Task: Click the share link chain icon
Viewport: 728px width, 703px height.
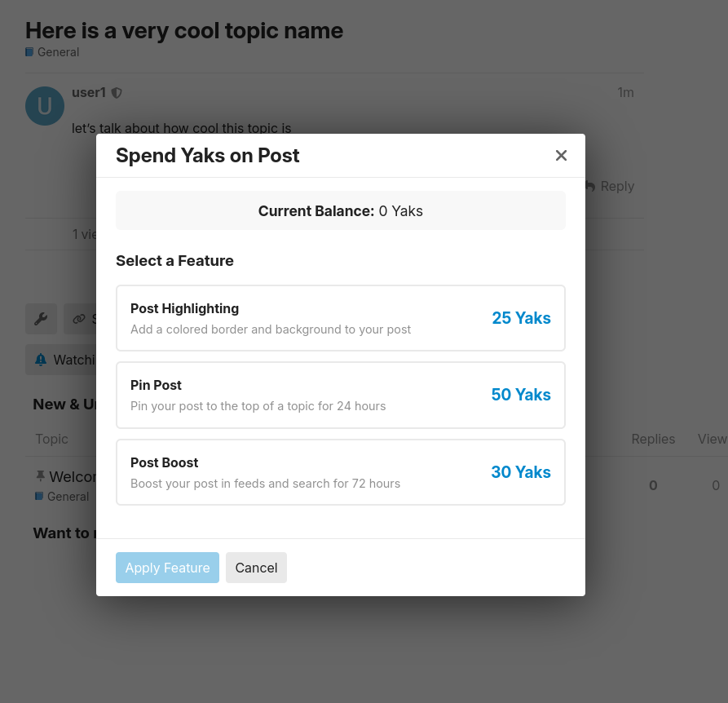Action: 79,319
